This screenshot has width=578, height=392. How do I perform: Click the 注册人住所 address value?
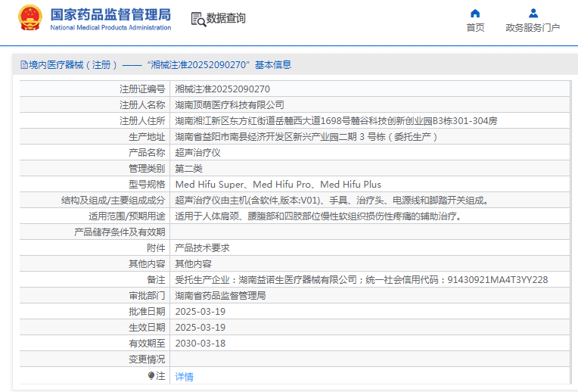pyautogui.click(x=336, y=120)
